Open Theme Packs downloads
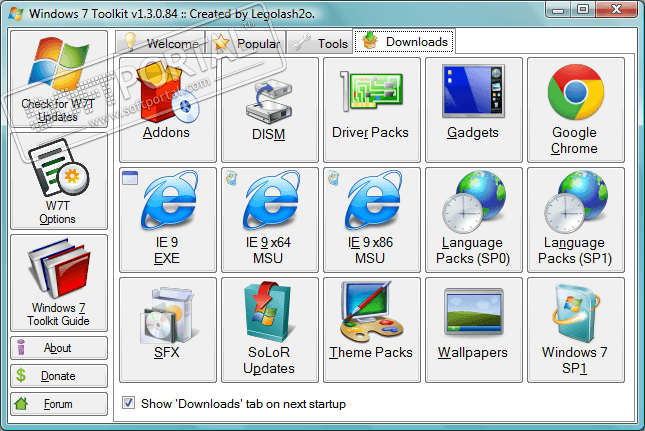 pyautogui.click(x=372, y=330)
